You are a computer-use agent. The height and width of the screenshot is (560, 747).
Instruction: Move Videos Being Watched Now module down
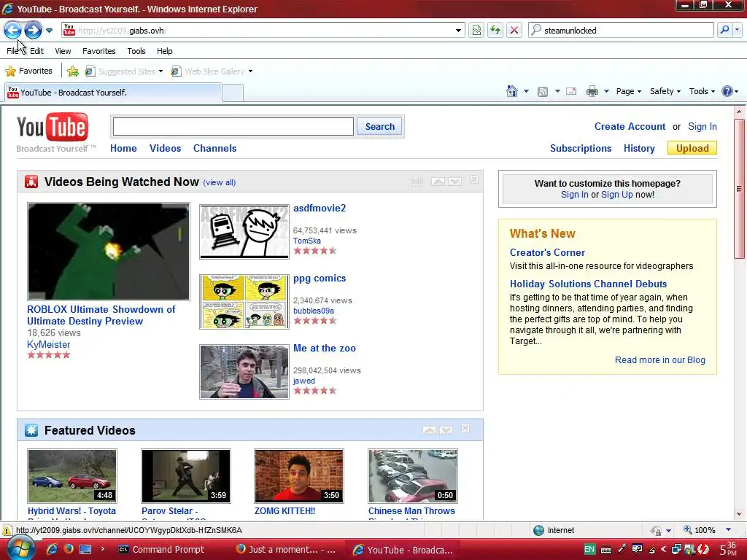pos(454,182)
